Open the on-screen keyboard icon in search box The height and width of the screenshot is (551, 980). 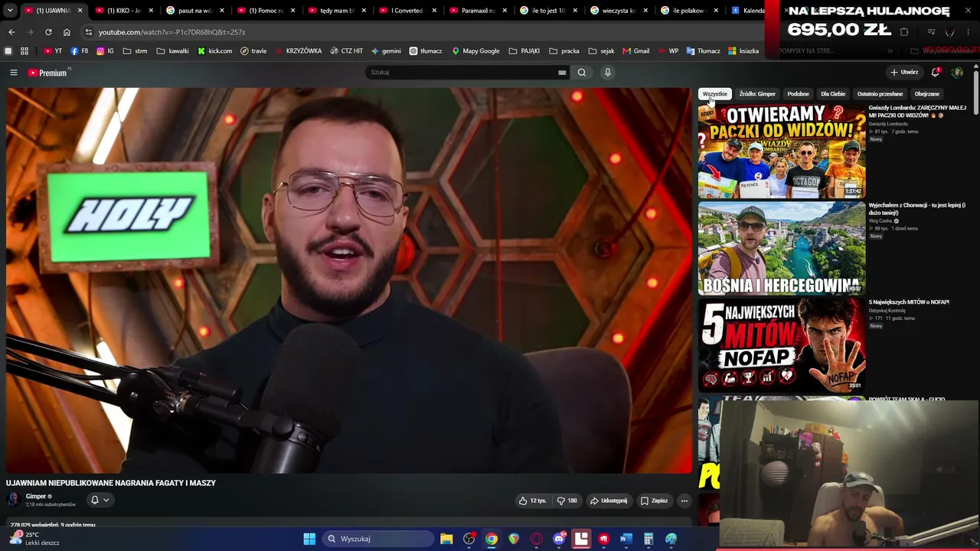tap(562, 73)
